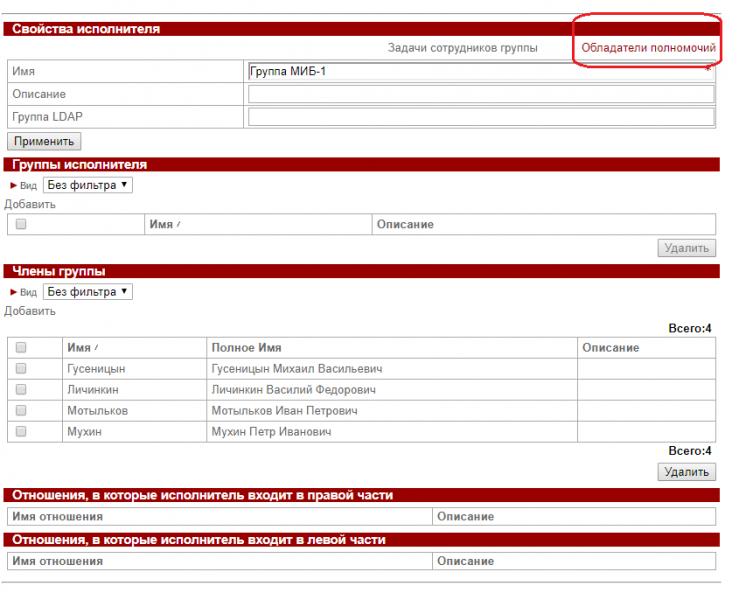Viewport: 732px width, 600px height.
Task: Click the Применить button
Action: tap(44, 141)
